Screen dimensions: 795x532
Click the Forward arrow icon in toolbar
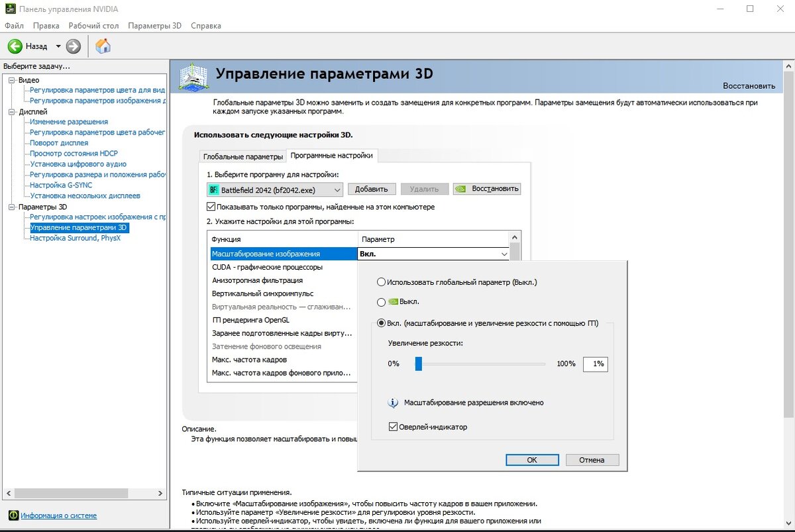tap(74, 46)
